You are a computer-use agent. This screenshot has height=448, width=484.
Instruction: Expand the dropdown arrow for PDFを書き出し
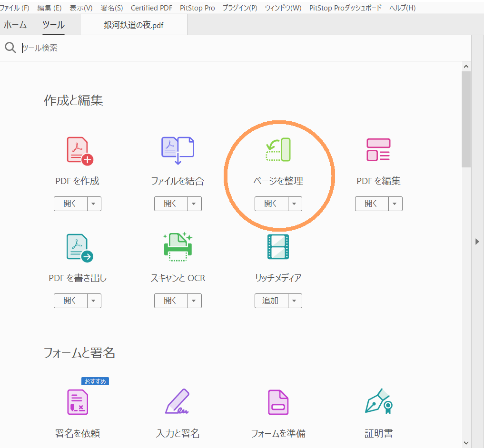pyautogui.click(x=94, y=301)
